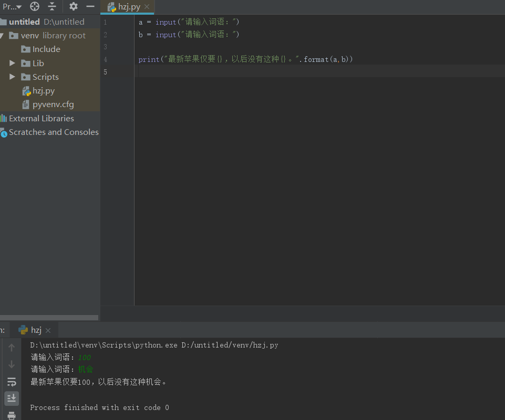Click the python.exe command line in console

(x=154, y=345)
